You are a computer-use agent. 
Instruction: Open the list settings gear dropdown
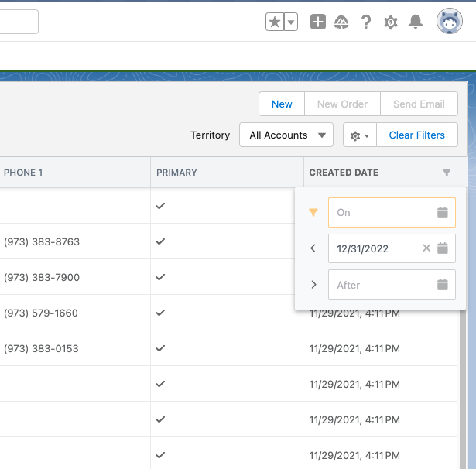tap(359, 135)
